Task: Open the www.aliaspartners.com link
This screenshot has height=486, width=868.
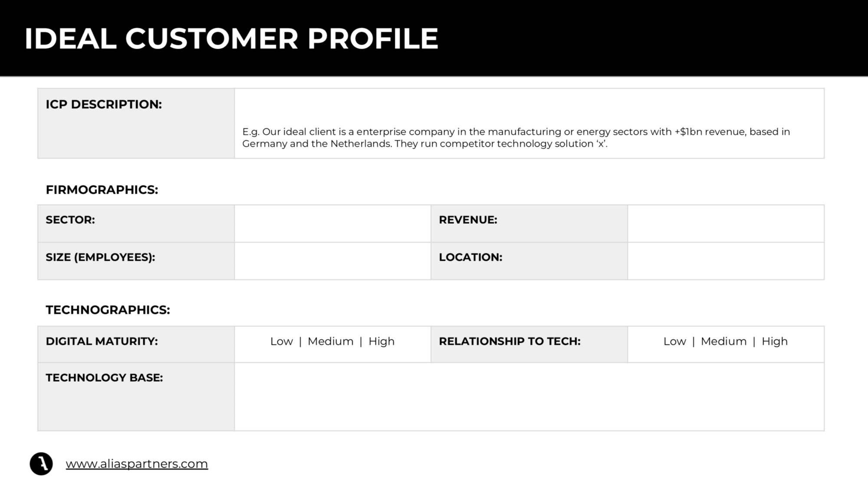Action: click(x=137, y=464)
